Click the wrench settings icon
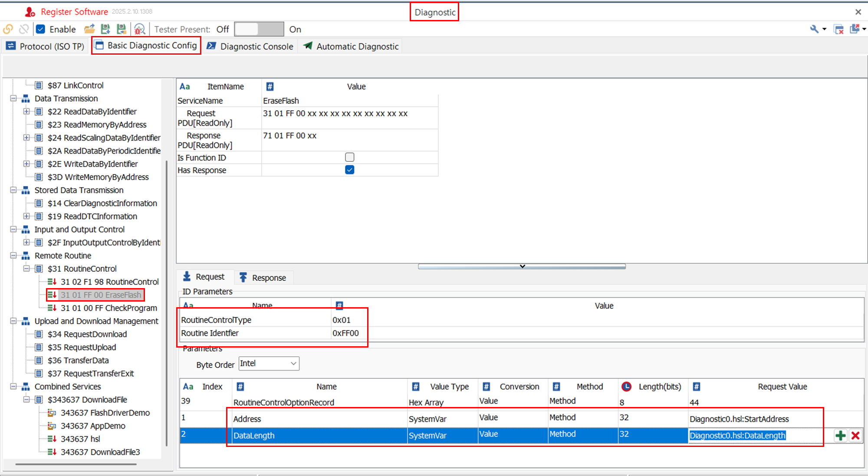This screenshot has height=476, width=868. pyautogui.click(x=814, y=29)
